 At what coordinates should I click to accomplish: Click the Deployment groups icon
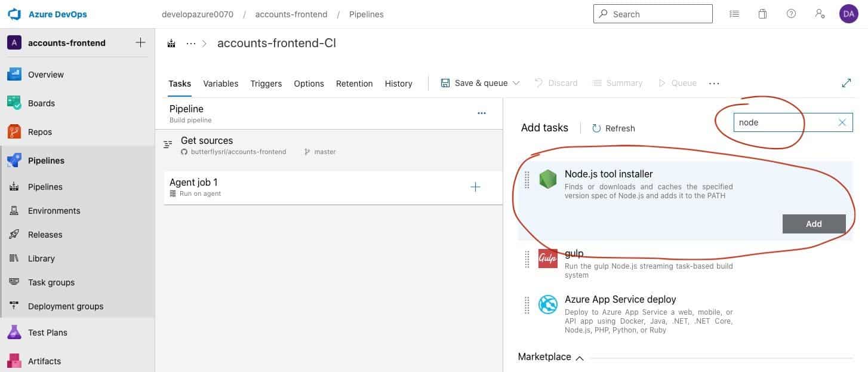coord(14,306)
